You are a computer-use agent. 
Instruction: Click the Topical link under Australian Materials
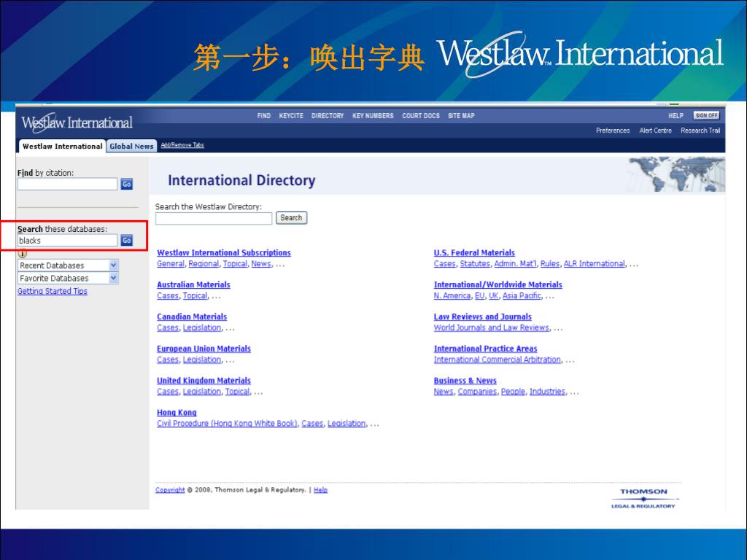(x=196, y=296)
